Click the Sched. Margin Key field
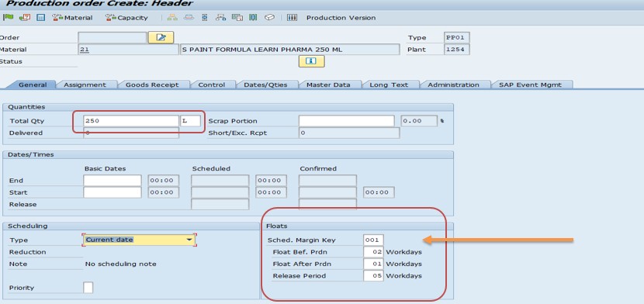 pyautogui.click(x=373, y=240)
